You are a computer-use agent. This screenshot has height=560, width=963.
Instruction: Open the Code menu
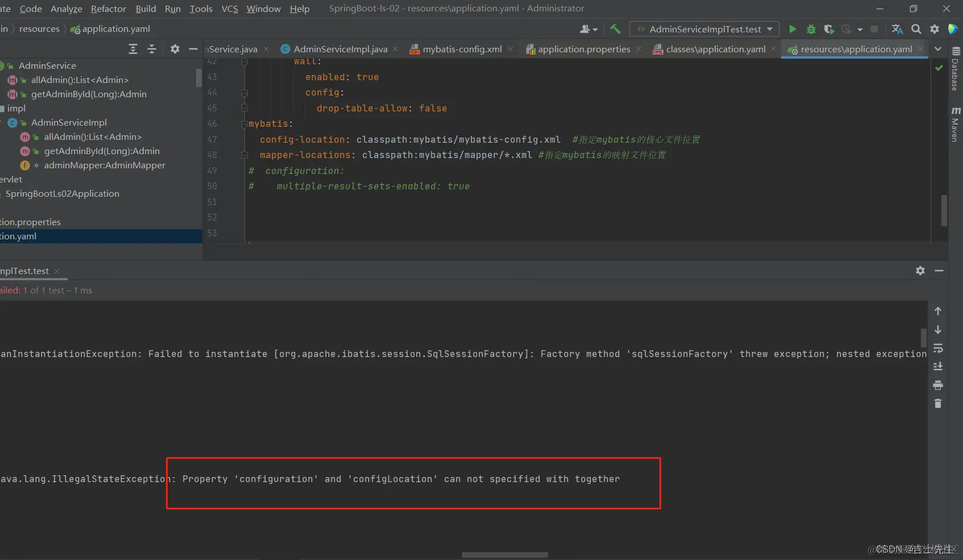[x=31, y=9]
